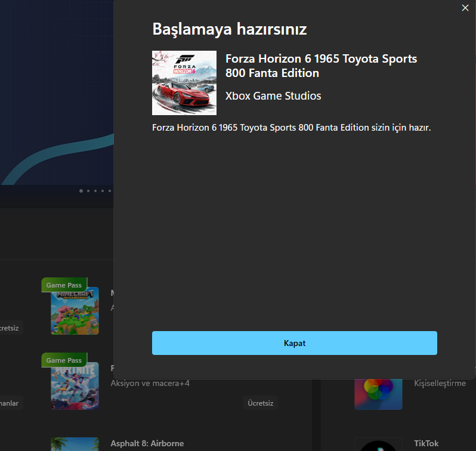The height and width of the screenshot is (451, 476).
Task: Click the Game Pass badge on Minecraft
Action: 64,285
